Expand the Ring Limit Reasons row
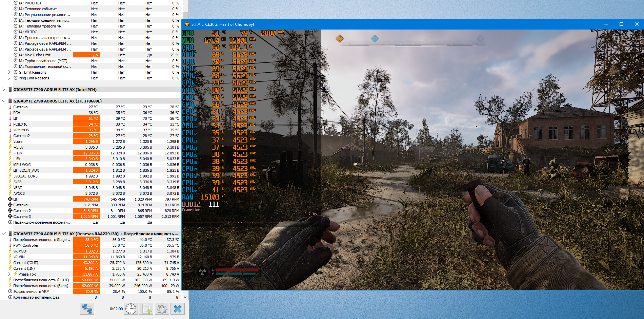Viewport: 644px width, 319px height. [x=9, y=78]
